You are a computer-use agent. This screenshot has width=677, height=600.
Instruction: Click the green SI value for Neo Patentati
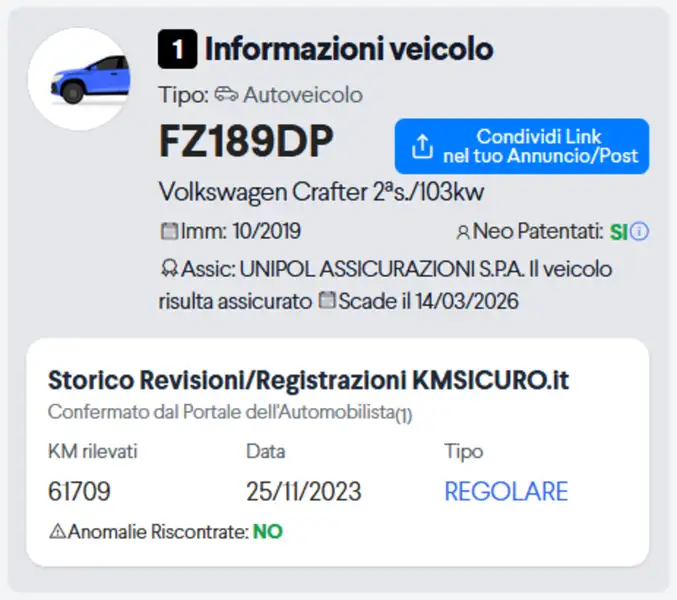click(x=618, y=232)
